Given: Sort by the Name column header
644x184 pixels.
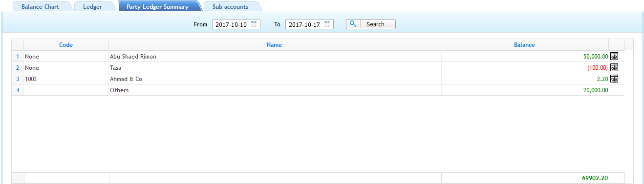Looking at the screenshot, I should pyautogui.click(x=275, y=44).
